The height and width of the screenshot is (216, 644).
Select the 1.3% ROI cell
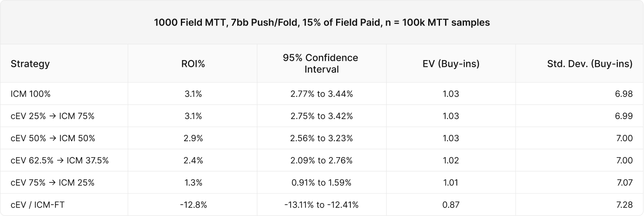[193, 182]
